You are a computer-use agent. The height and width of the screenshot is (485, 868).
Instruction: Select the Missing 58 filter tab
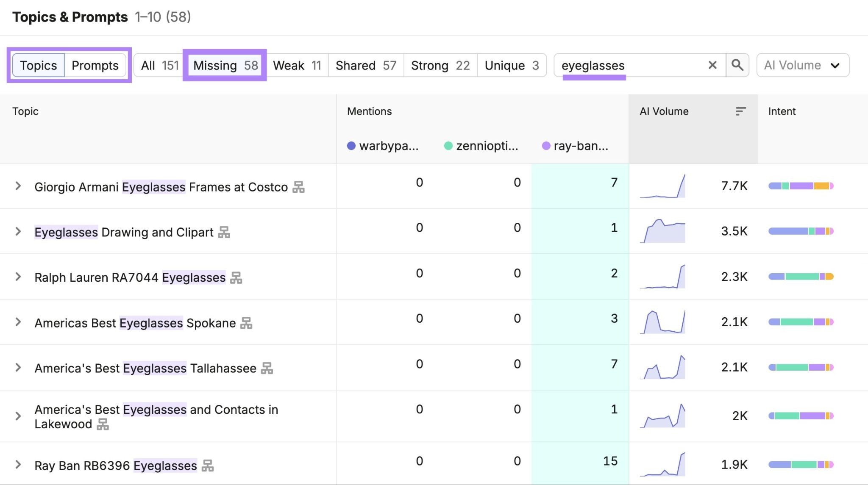point(225,65)
